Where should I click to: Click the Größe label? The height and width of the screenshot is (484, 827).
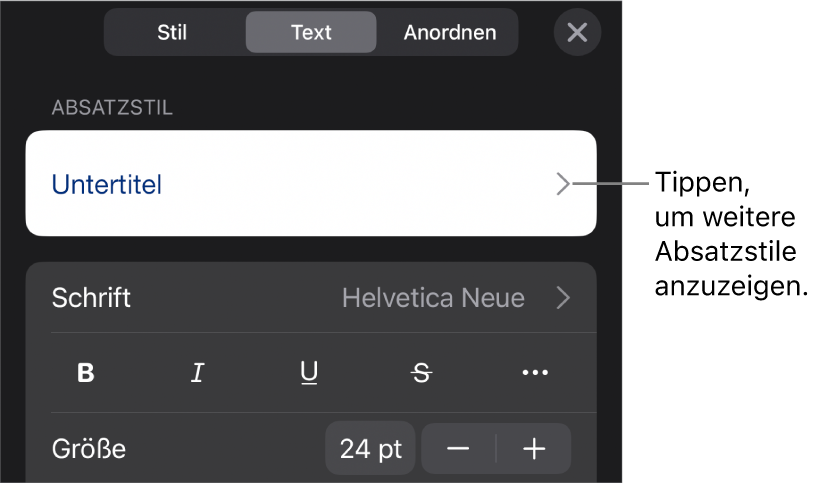(x=89, y=449)
